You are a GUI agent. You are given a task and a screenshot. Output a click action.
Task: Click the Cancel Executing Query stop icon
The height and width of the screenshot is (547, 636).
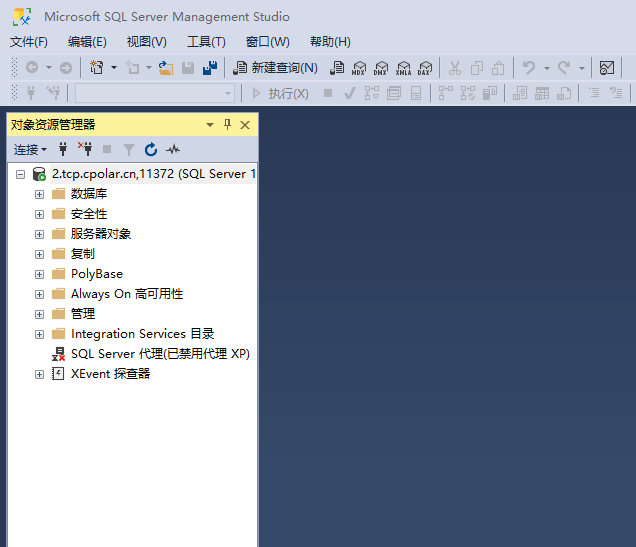328,93
